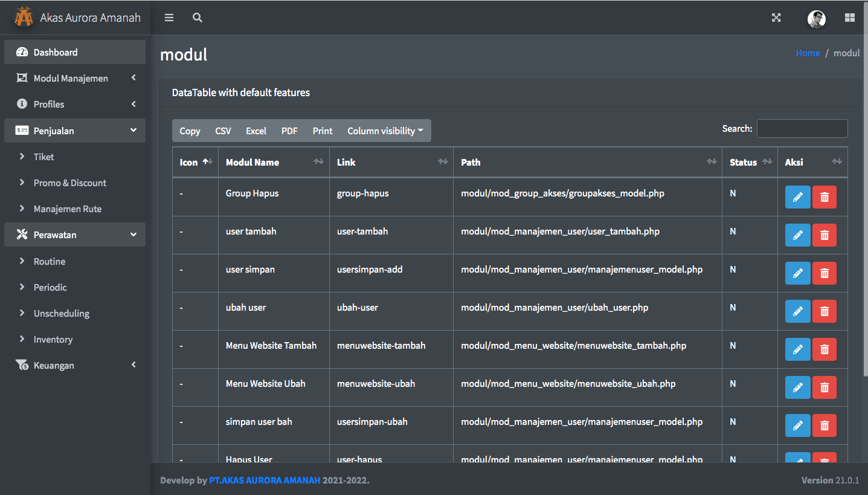Click the edit pencil for ubah user

click(797, 311)
